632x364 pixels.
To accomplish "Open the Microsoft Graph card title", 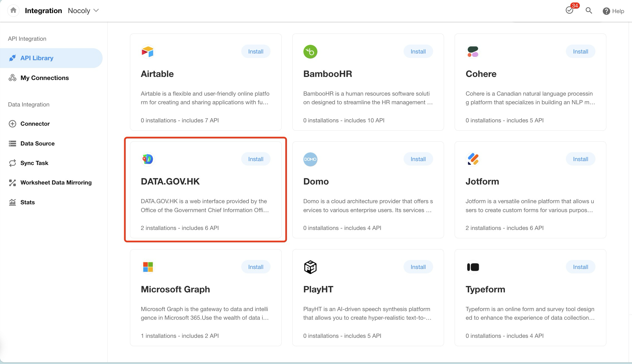I will [175, 289].
